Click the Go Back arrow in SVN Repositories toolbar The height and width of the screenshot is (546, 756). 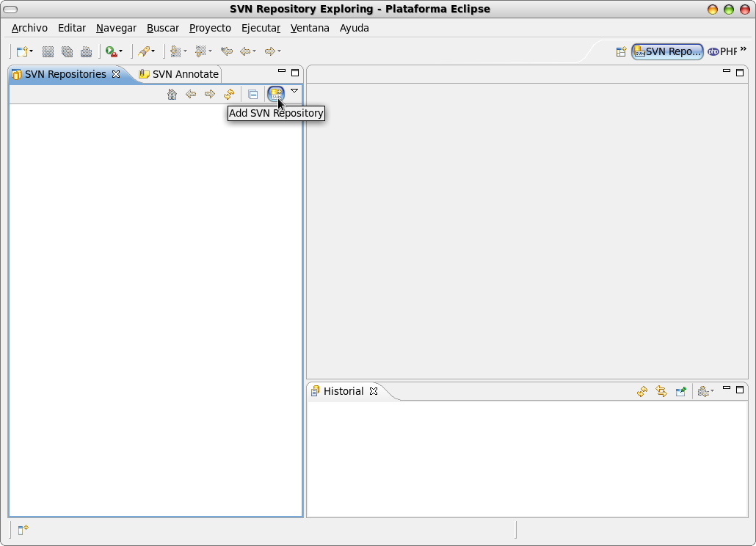pyautogui.click(x=191, y=94)
